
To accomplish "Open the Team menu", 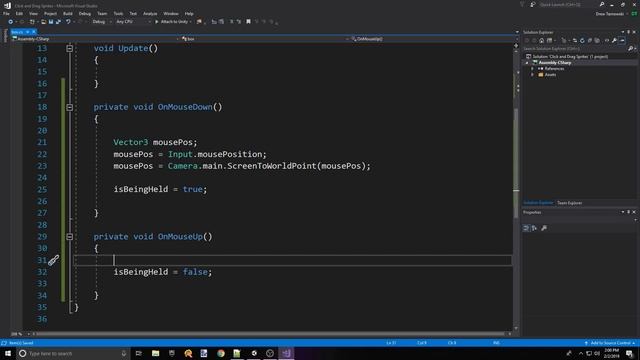I will [102, 13].
